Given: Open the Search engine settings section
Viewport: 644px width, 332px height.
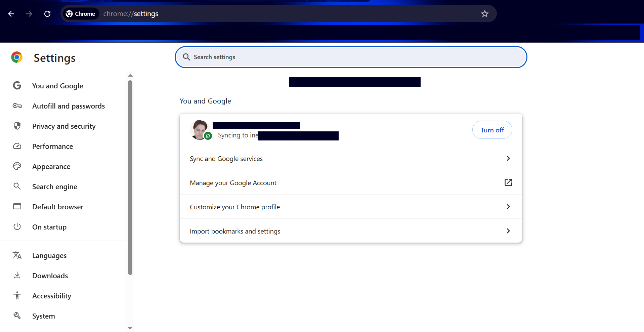Looking at the screenshot, I should tap(55, 187).
